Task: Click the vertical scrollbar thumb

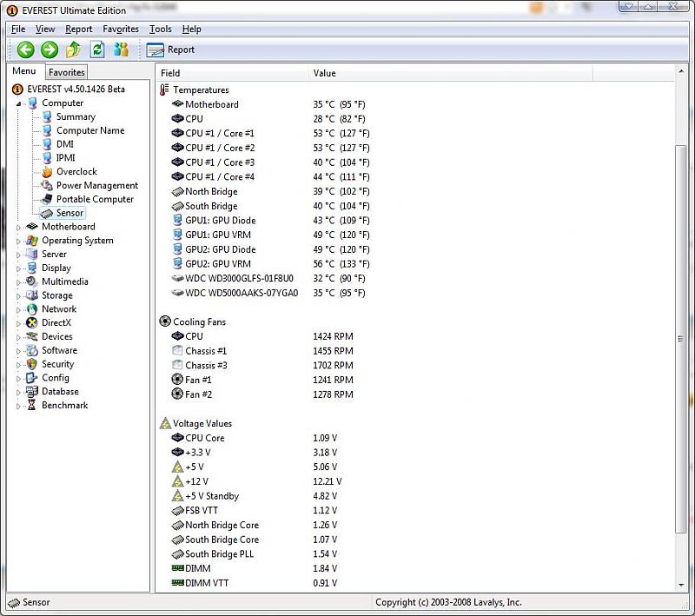Action: (681, 339)
